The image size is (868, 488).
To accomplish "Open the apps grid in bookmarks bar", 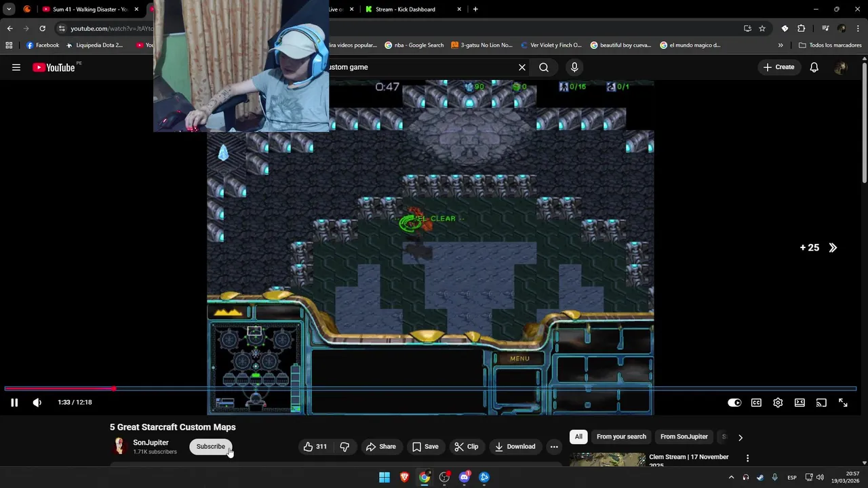I will pos(9,45).
